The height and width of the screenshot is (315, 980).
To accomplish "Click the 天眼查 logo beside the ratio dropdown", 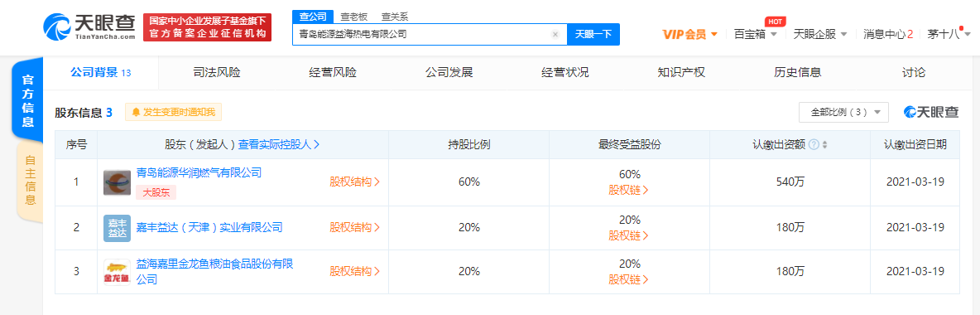I will [x=931, y=112].
